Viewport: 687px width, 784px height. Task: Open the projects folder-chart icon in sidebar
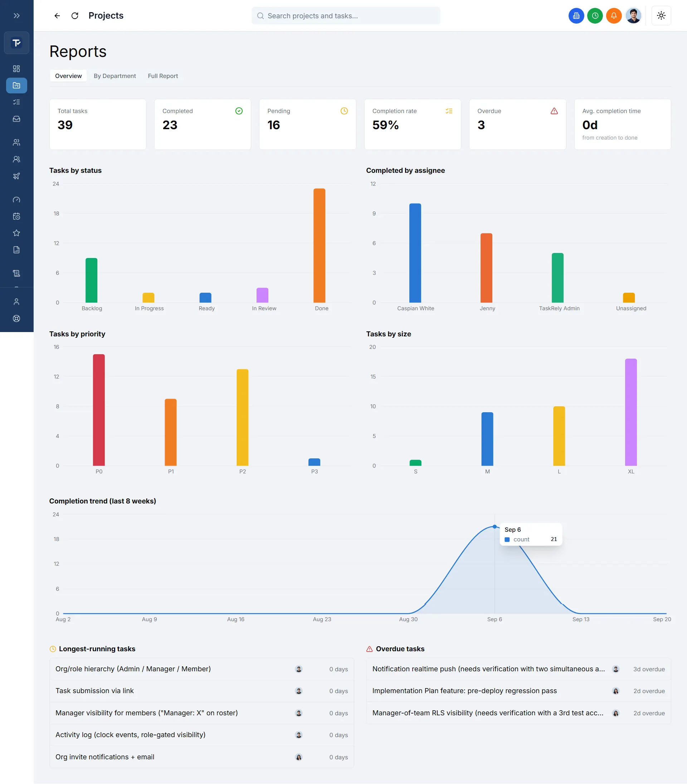pyautogui.click(x=16, y=86)
